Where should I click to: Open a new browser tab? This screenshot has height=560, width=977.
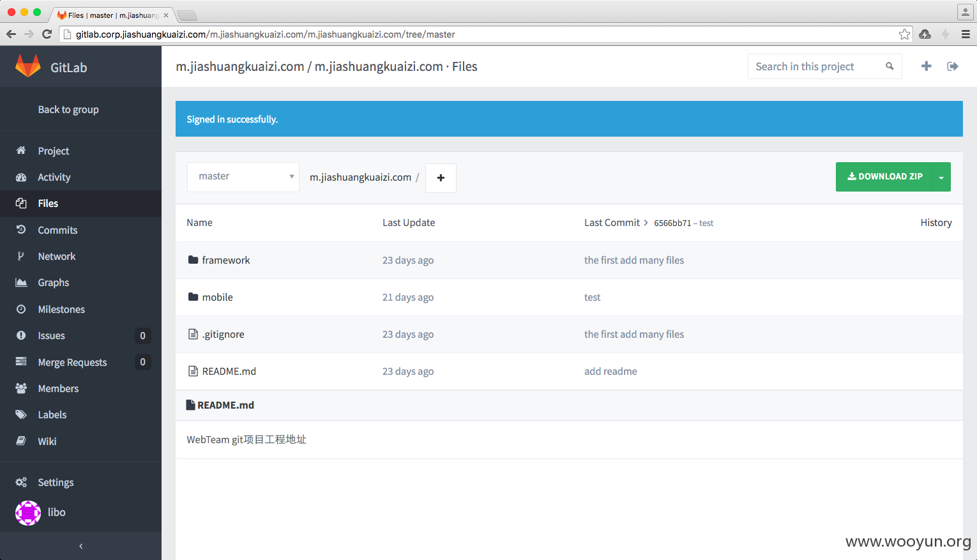[x=186, y=15]
